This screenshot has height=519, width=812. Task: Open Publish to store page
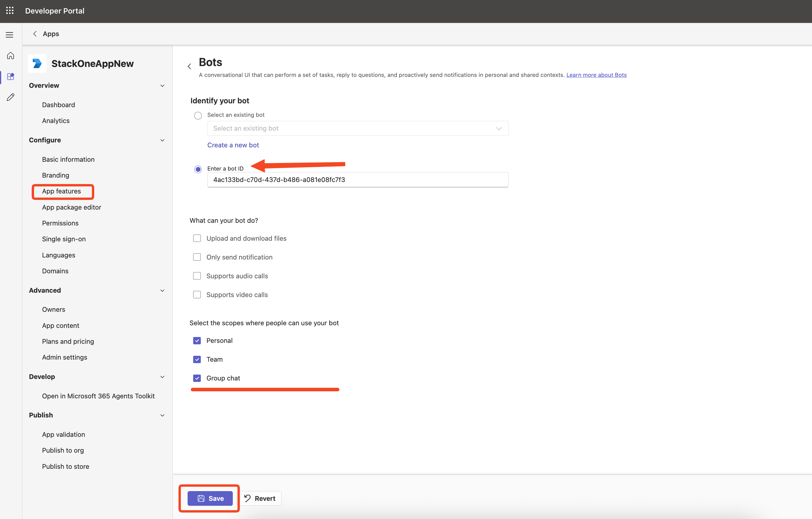point(65,467)
